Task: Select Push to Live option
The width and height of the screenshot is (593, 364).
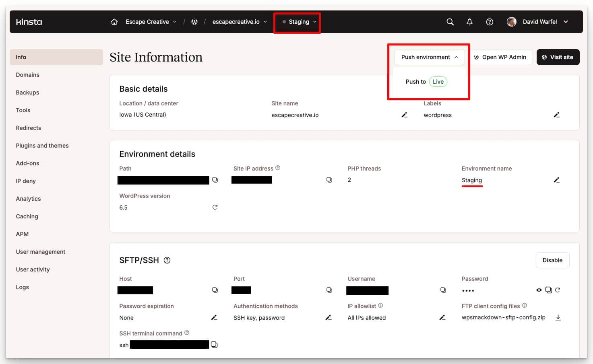Action: pyautogui.click(x=426, y=82)
